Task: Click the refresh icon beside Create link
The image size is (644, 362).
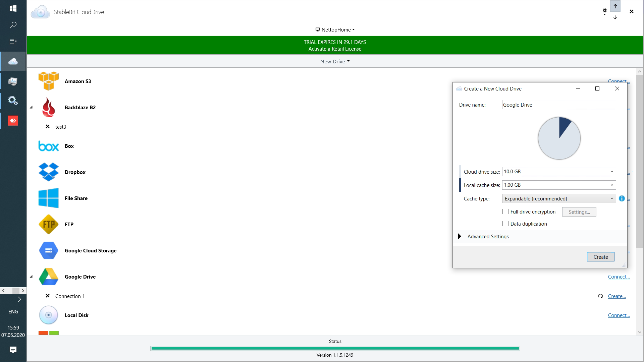Action: [x=600, y=296]
